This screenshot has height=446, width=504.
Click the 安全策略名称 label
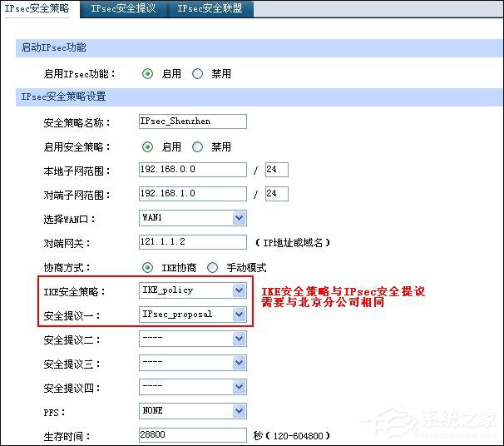[x=77, y=123]
